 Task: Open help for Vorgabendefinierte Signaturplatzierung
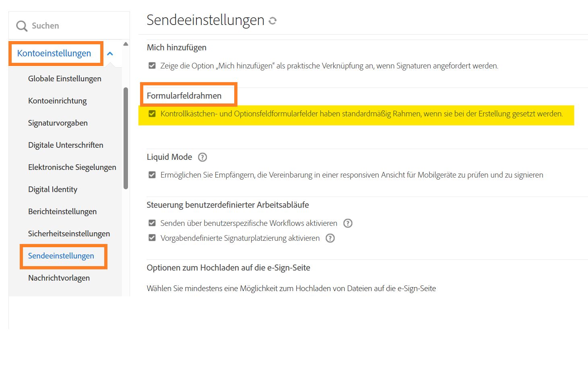point(330,238)
